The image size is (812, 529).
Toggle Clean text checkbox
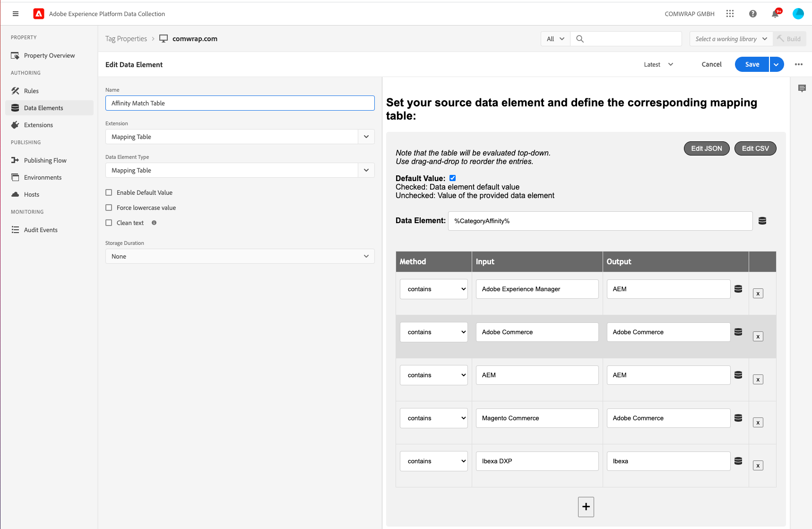pos(109,223)
